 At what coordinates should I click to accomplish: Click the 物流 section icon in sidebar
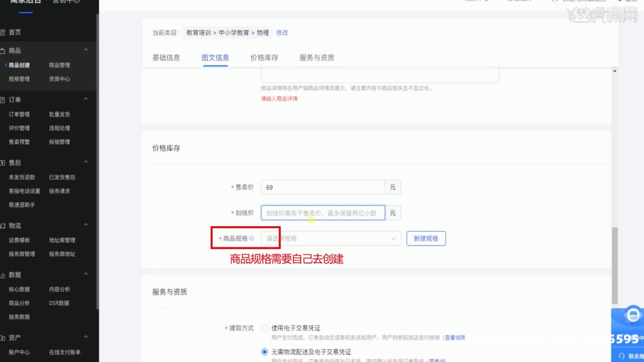(x=3, y=226)
